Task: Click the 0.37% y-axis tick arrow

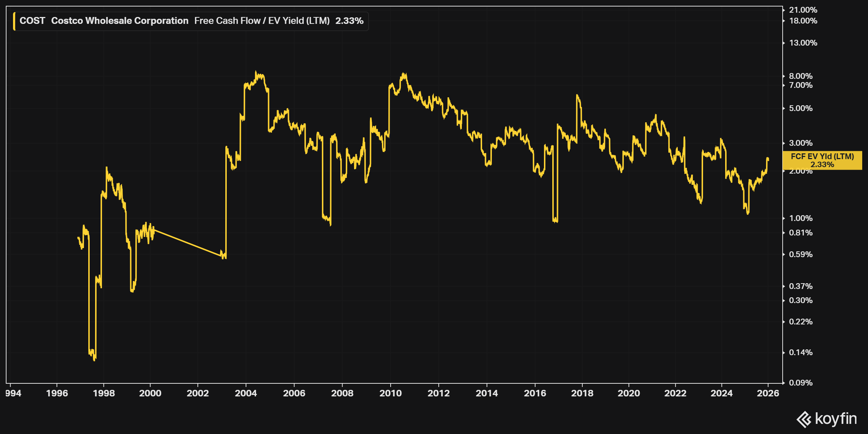Action: 784,286
